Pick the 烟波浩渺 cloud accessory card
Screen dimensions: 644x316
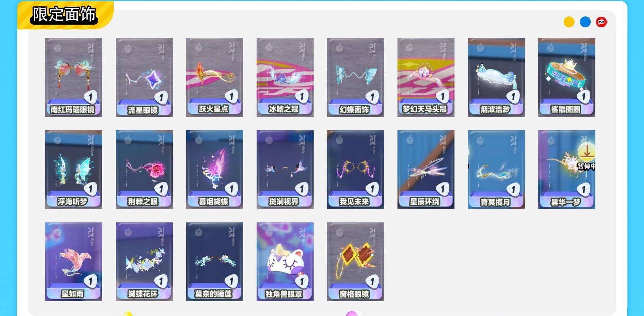pos(496,77)
